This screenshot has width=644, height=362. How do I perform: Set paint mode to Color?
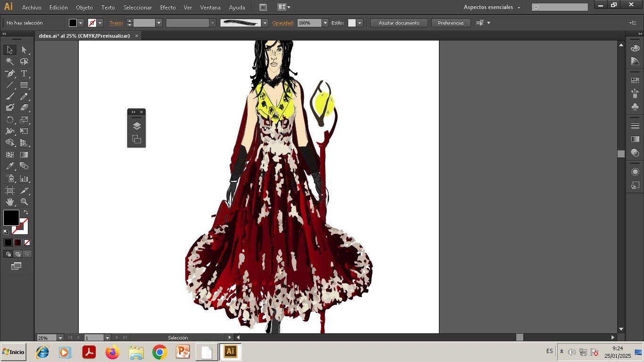point(8,242)
